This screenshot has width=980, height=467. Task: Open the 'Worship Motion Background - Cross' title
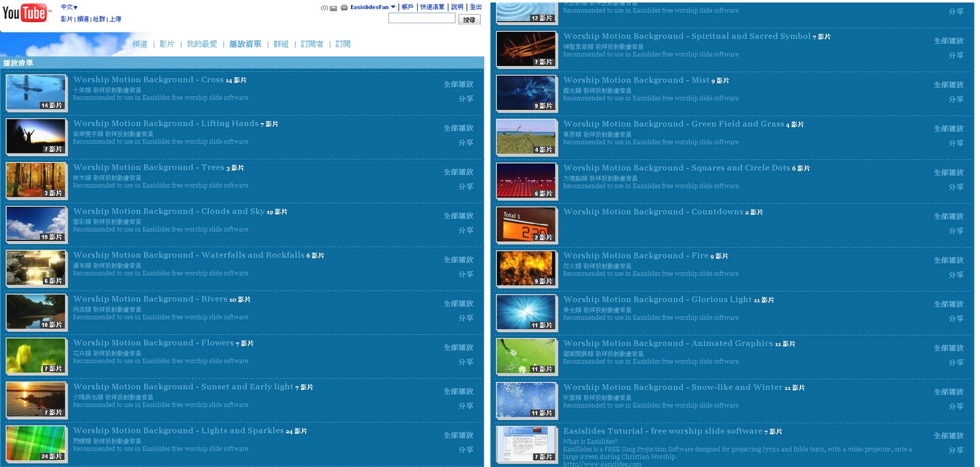(x=148, y=80)
